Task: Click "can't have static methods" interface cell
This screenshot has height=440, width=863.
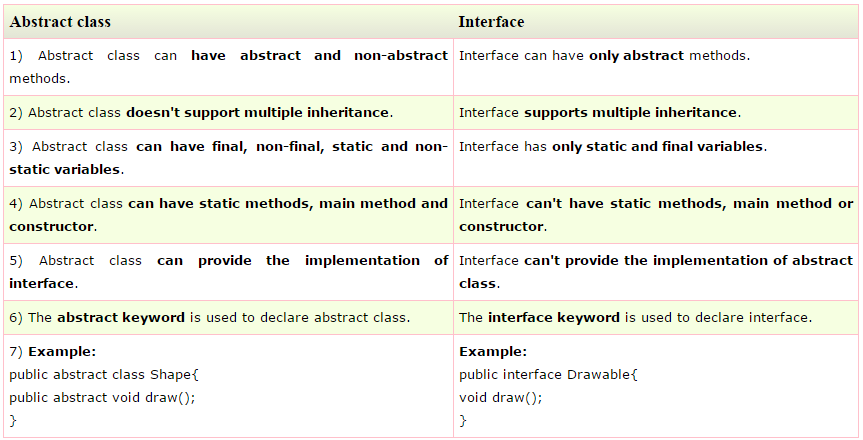Action: tap(656, 214)
